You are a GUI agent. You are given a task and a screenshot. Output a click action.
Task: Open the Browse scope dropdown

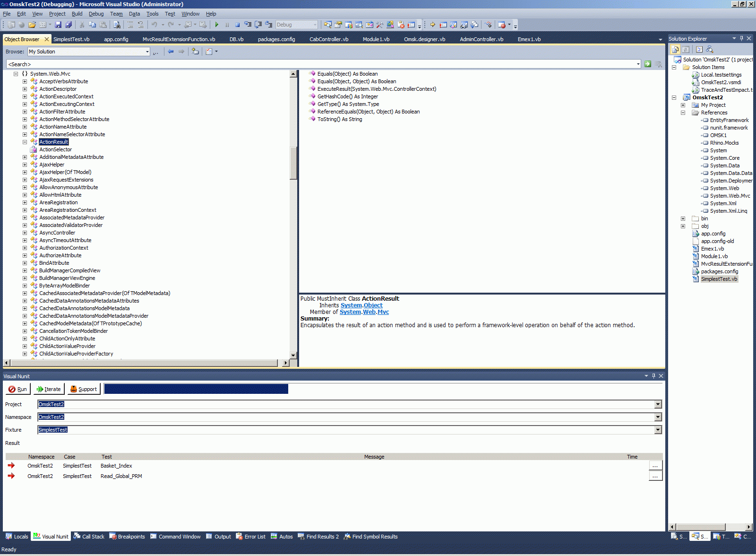[147, 52]
